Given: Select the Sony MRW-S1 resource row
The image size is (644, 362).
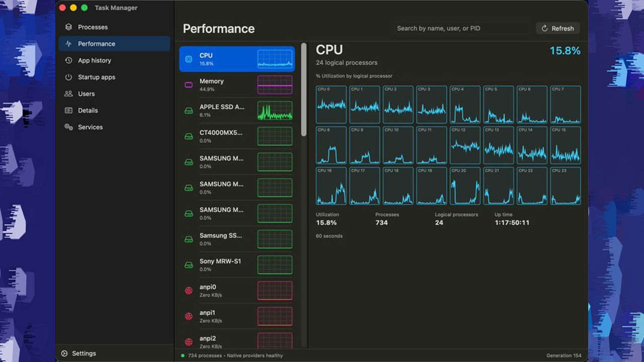Looking at the screenshot, I should pos(237,265).
